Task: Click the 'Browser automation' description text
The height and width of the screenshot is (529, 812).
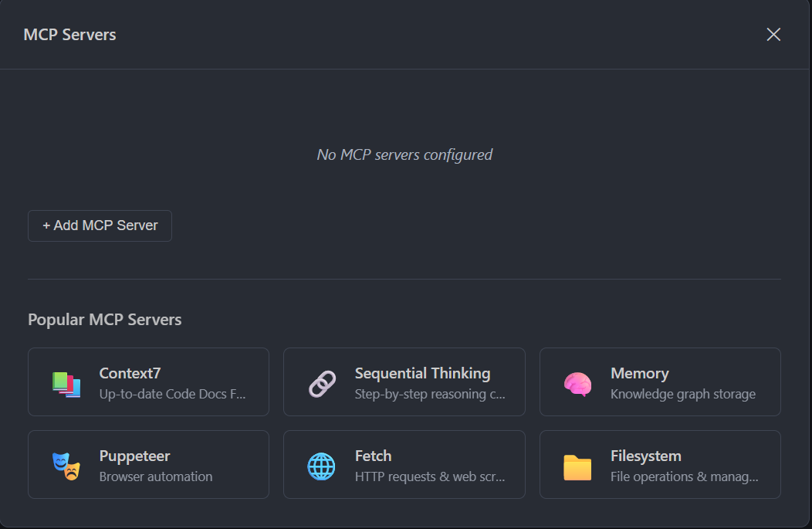Action: tap(155, 476)
